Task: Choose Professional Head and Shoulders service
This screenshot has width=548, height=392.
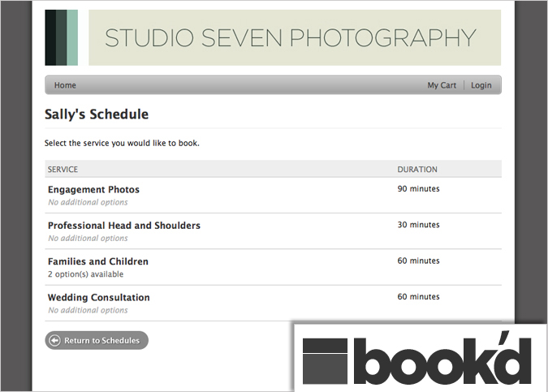Action: pos(123,226)
